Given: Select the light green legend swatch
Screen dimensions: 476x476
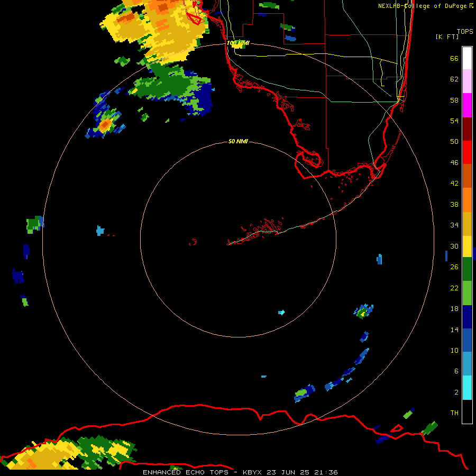Looking at the screenshot, I should click(467, 293).
